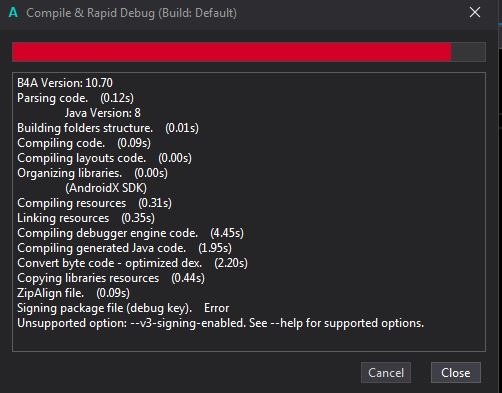The image size is (502, 393).
Task: Click the dialog title 'Compile & Rapid Debug'
Action: click(x=131, y=13)
